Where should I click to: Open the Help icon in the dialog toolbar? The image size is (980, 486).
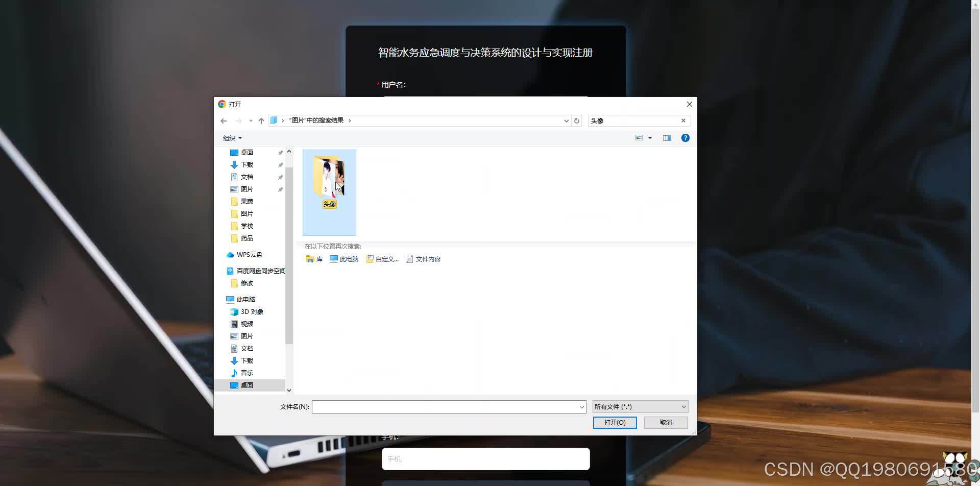(x=685, y=137)
